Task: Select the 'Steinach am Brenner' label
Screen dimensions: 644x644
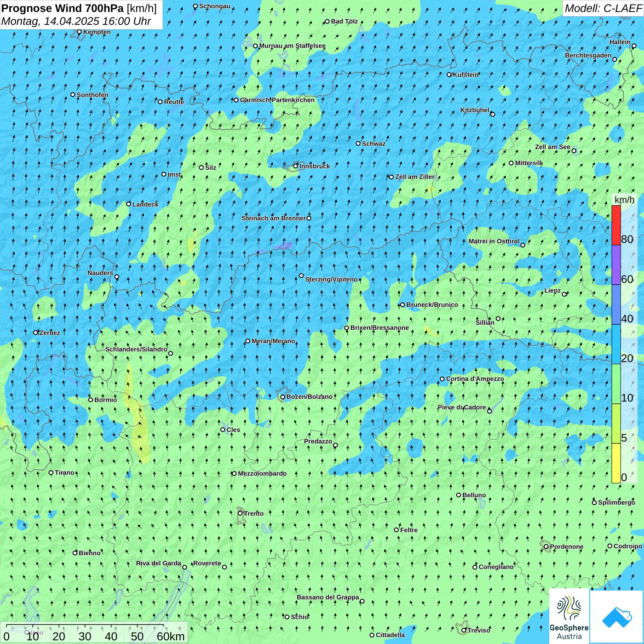Action: [x=274, y=218]
